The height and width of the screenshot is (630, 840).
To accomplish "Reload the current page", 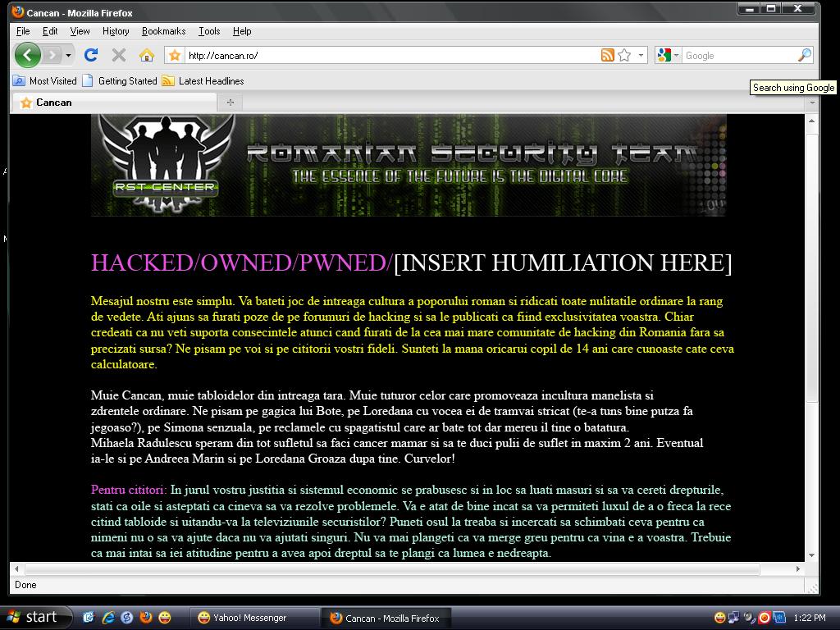I will click(x=91, y=55).
